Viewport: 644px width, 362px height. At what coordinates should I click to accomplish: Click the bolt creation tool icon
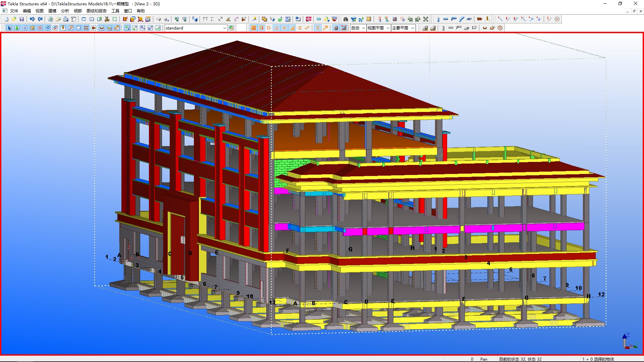(x=480, y=19)
